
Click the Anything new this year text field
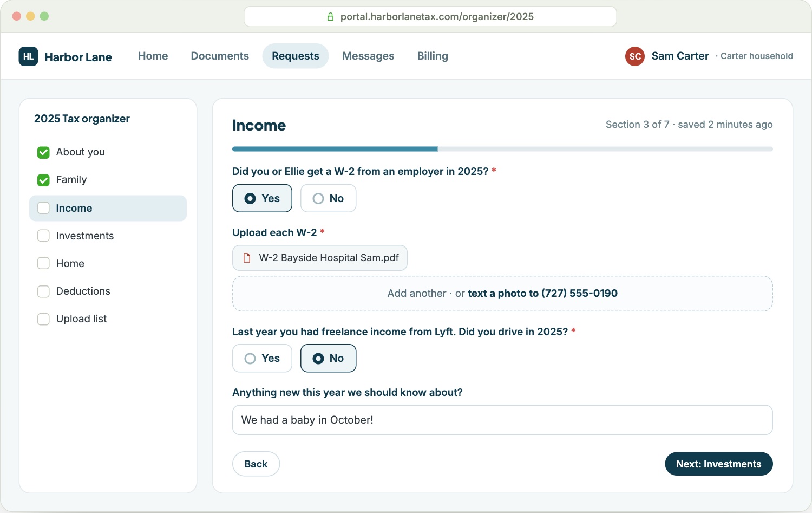pyautogui.click(x=502, y=420)
